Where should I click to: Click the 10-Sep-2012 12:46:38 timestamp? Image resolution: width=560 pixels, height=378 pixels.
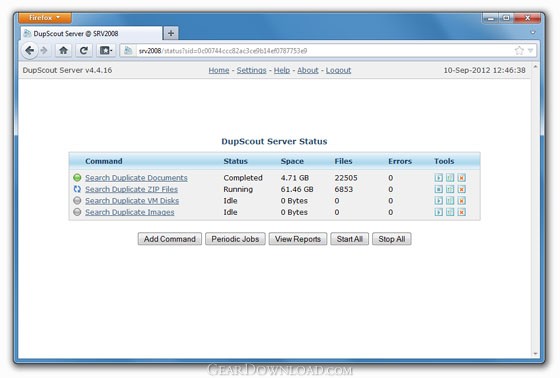(x=485, y=70)
